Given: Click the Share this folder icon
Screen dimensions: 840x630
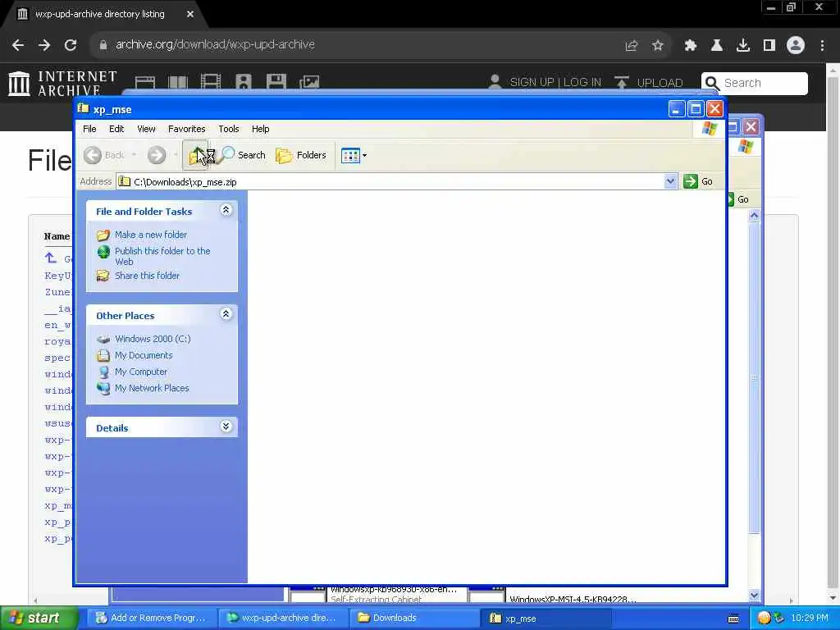Looking at the screenshot, I should coord(103,276).
